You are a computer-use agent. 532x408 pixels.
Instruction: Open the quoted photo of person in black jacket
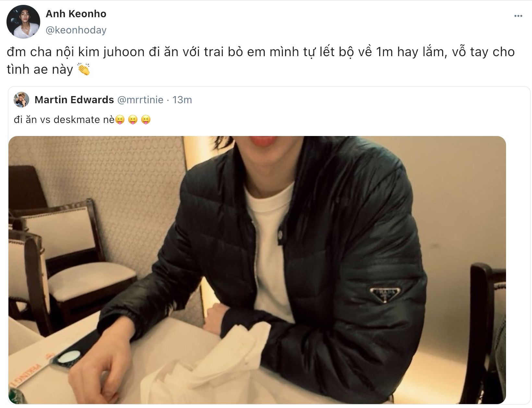pyautogui.click(x=257, y=270)
